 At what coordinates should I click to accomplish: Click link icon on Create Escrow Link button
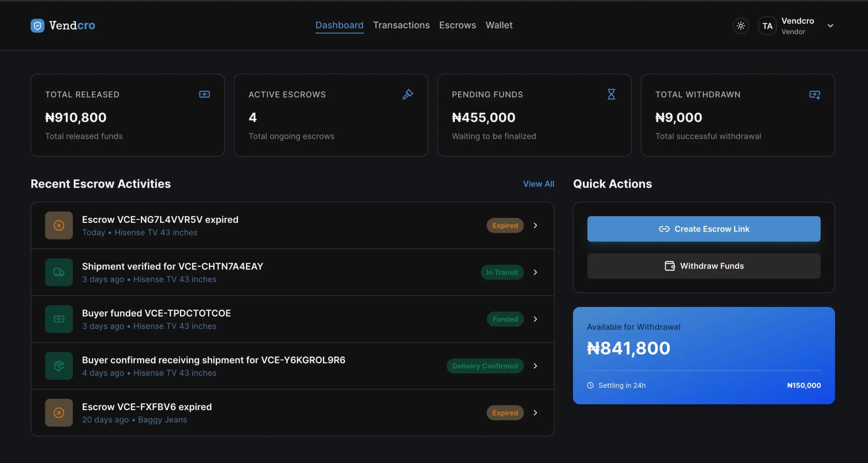point(664,229)
